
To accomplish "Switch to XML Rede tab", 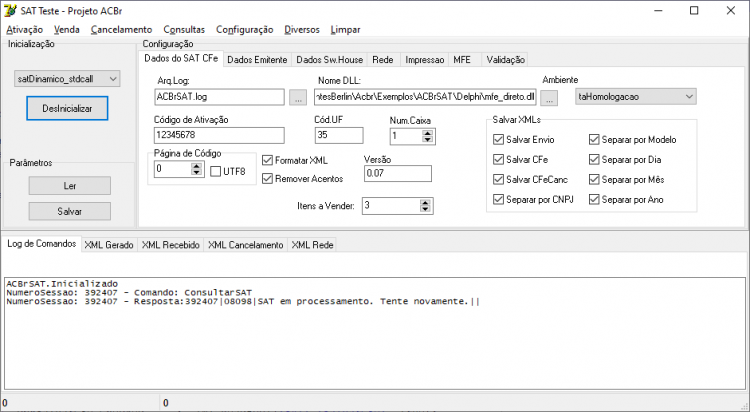I will point(312,245).
